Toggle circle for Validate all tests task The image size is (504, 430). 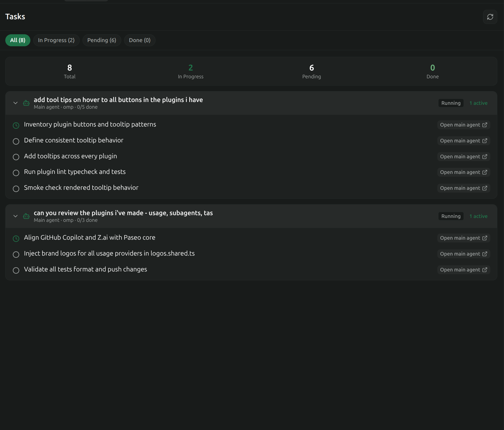point(16,270)
